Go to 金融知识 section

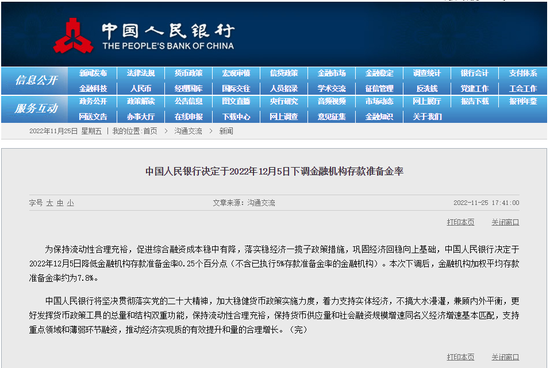point(380,116)
